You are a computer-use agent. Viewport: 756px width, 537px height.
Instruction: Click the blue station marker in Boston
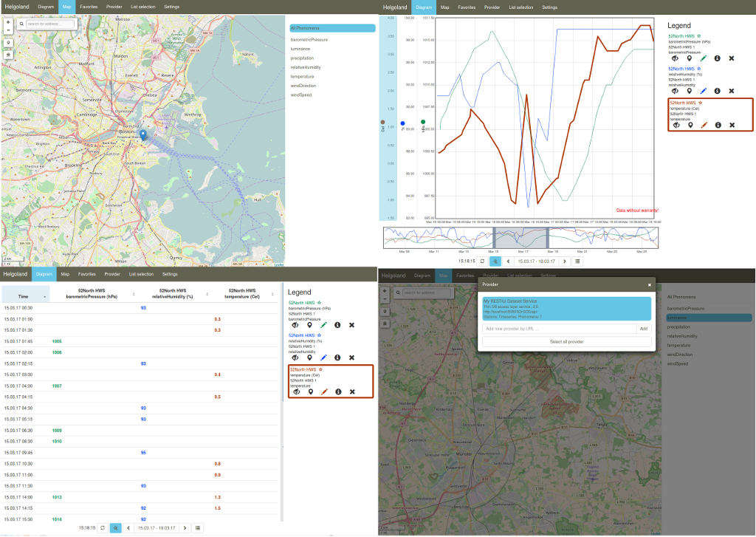pos(142,134)
